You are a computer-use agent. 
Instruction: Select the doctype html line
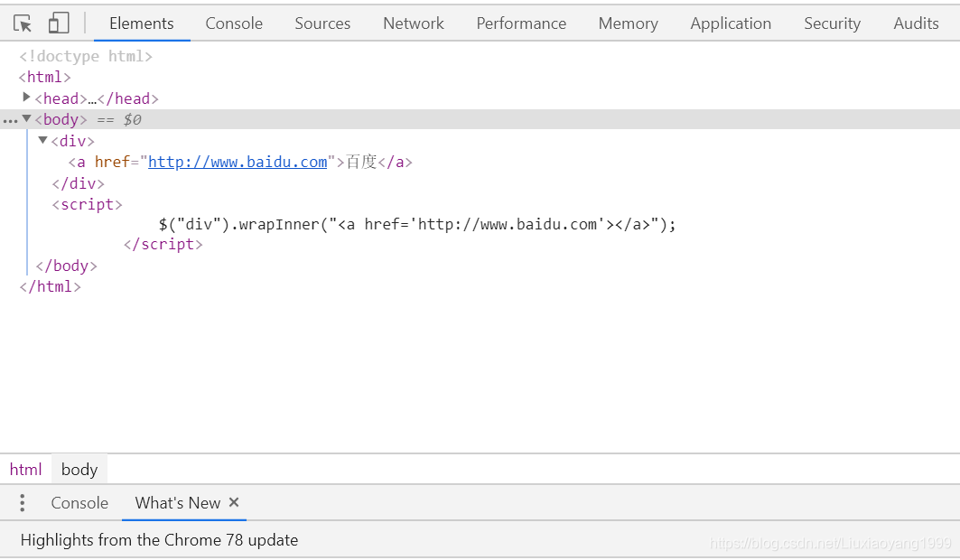pyautogui.click(x=86, y=56)
